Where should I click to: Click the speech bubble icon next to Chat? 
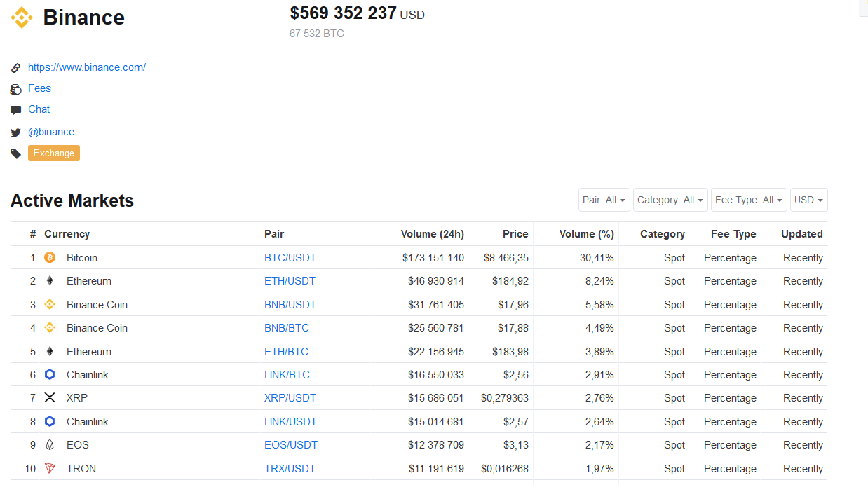(15, 110)
